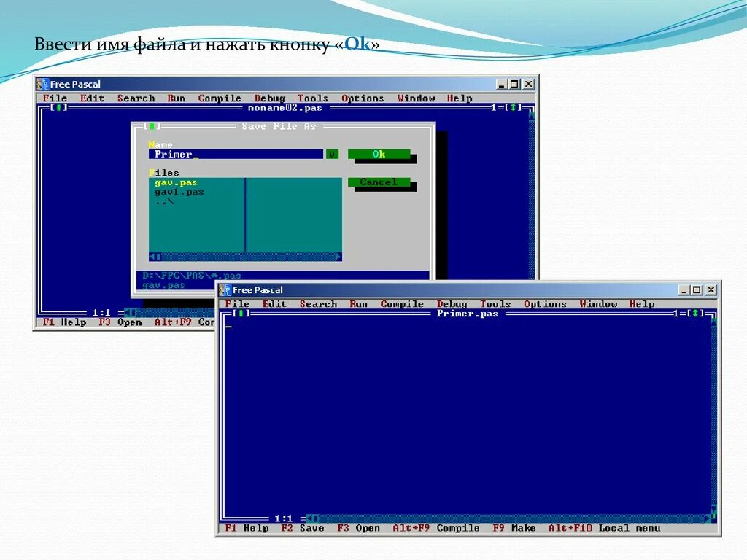
Task: Open Help menu in the back Free Pascal window
Action: coord(460,98)
